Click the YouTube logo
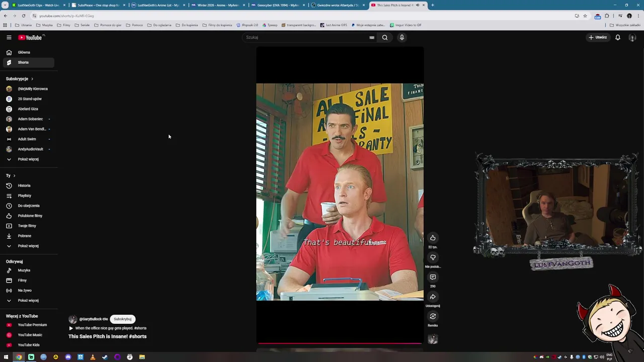 (x=30, y=37)
